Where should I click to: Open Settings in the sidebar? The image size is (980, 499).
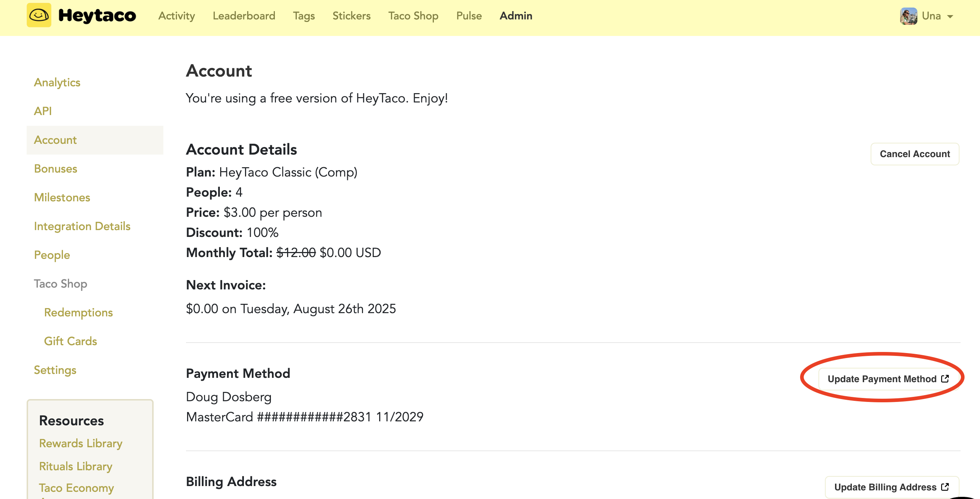[x=55, y=370]
